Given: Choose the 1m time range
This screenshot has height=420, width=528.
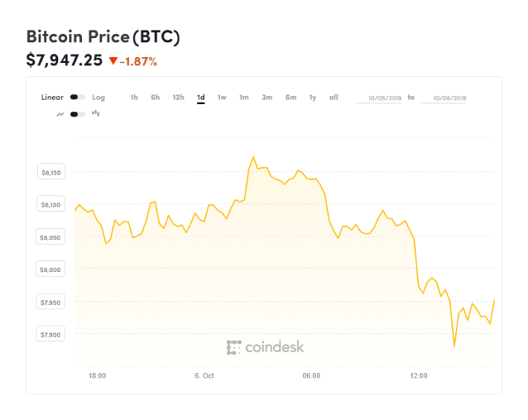Looking at the screenshot, I should point(244,97).
